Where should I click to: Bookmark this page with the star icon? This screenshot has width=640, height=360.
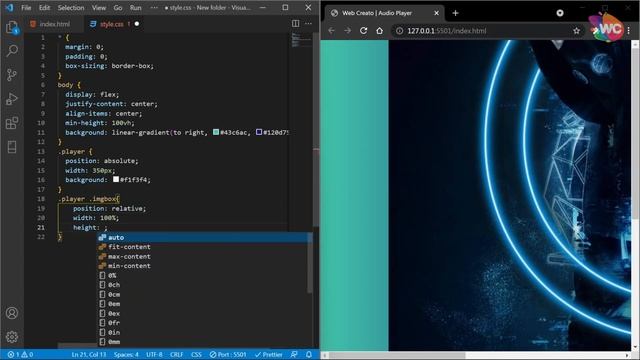pyautogui.click(x=576, y=31)
